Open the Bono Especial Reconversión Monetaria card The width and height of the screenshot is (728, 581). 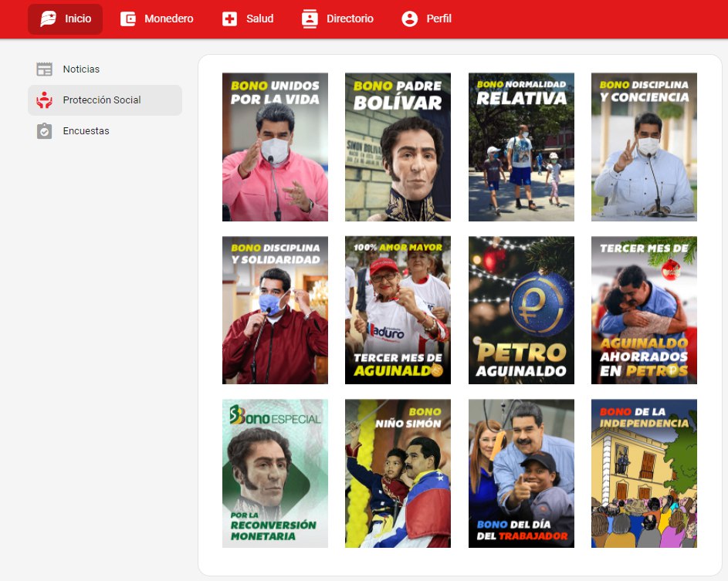point(276,473)
